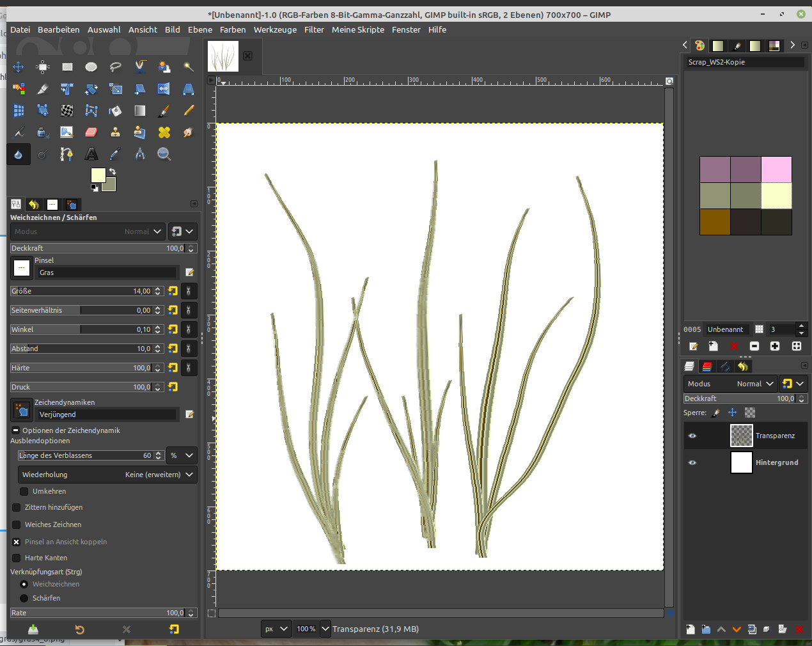This screenshot has height=646, width=812.
Task: Select the Pencil tool
Action: click(189, 111)
